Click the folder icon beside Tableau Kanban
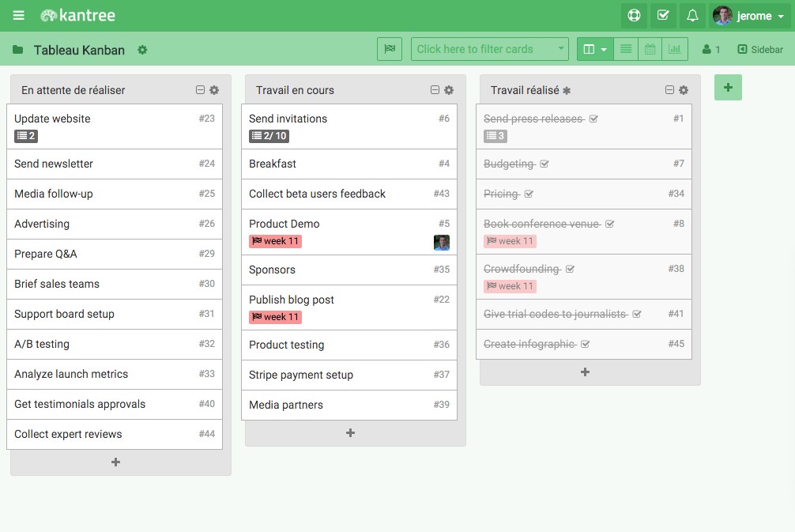795x532 pixels. coord(17,50)
